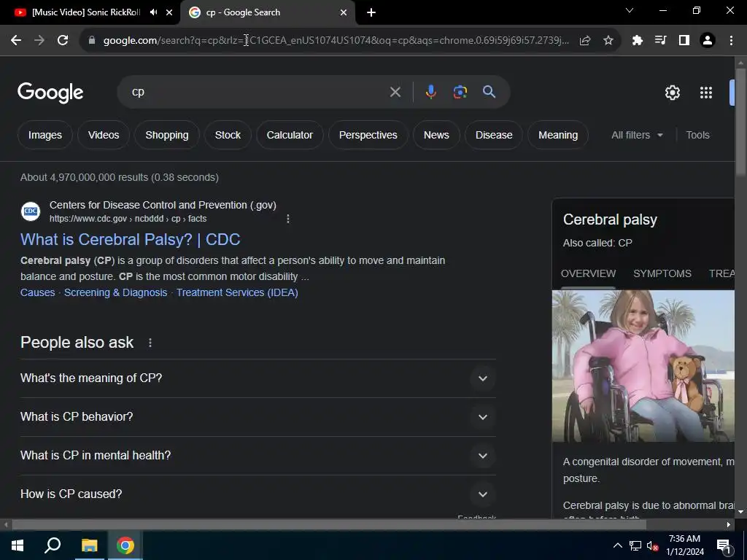Image resolution: width=747 pixels, height=560 pixels.
Task: Bookmark this page with the star icon
Action: click(x=608, y=41)
